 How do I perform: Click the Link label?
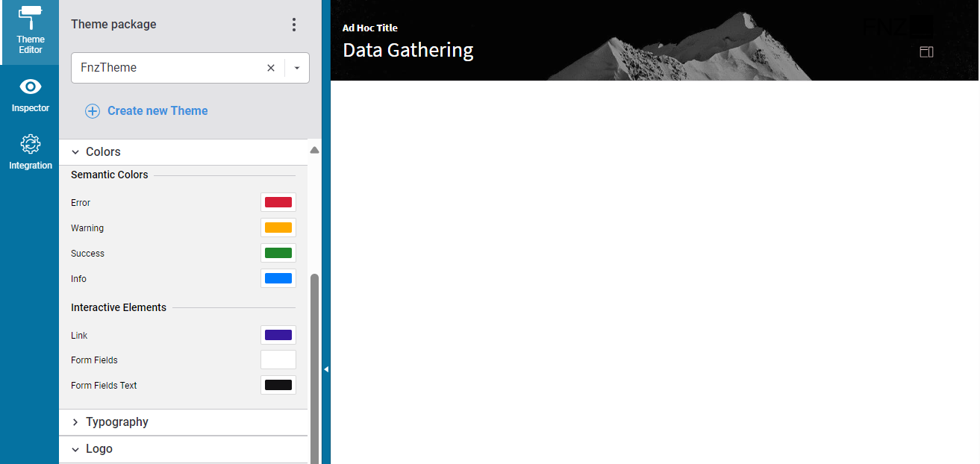(79, 336)
